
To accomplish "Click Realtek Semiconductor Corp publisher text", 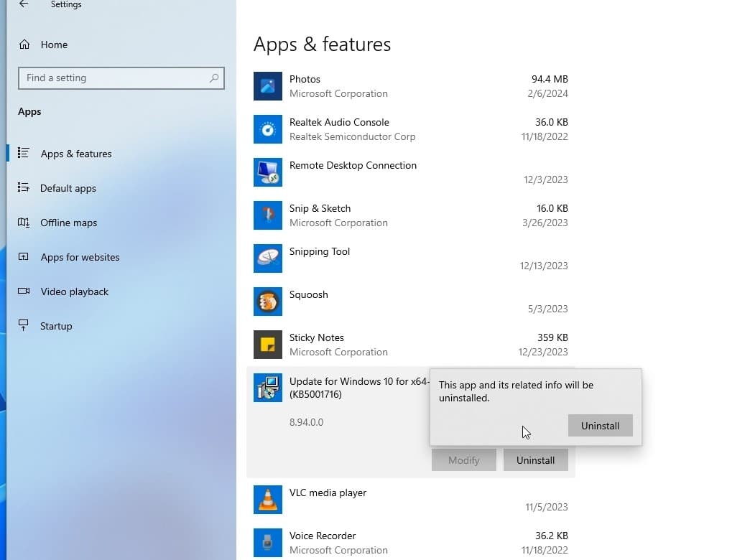I will (353, 136).
